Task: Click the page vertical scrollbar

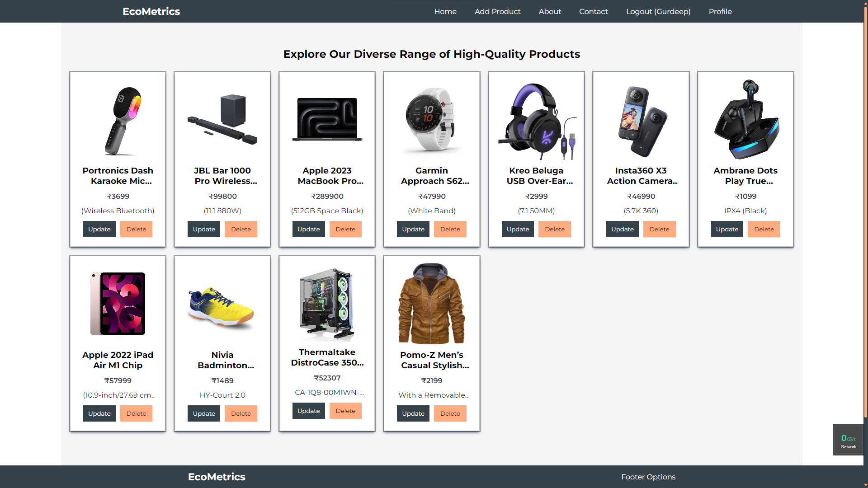Action: (865, 212)
